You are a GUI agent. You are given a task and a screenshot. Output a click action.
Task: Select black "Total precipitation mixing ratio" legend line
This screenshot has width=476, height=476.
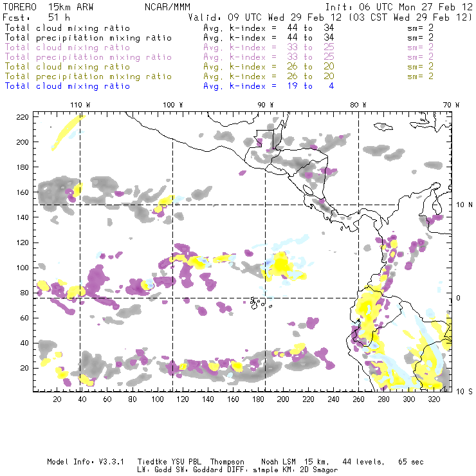pos(88,38)
